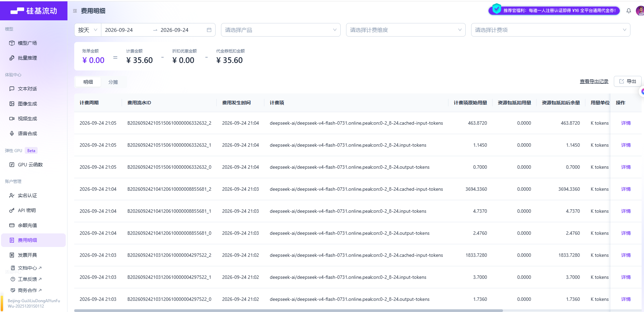The width and height of the screenshot is (644, 312).
Task: Click the 账单金额 value ¥ 0.00
Action: coord(93,60)
